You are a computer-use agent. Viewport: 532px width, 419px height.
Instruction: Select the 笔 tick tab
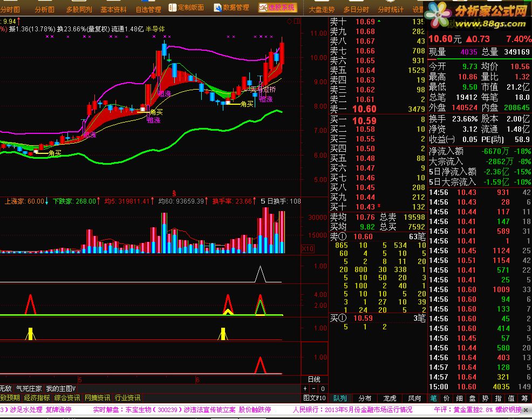click(x=434, y=398)
